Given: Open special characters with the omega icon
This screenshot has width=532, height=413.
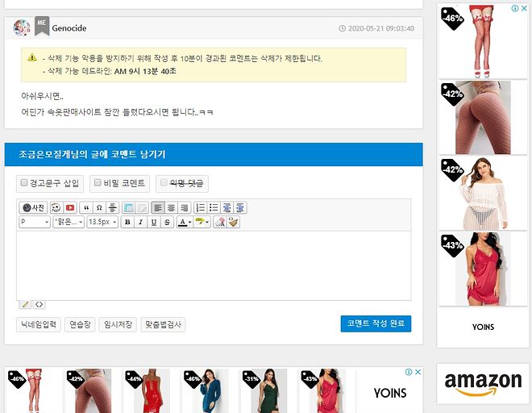Looking at the screenshot, I should coord(99,207).
